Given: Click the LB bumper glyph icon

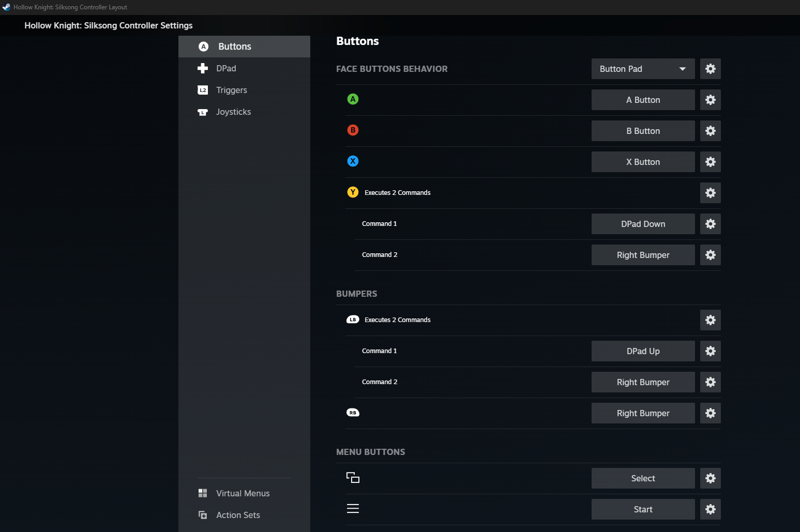Looking at the screenshot, I should point(353,320).
